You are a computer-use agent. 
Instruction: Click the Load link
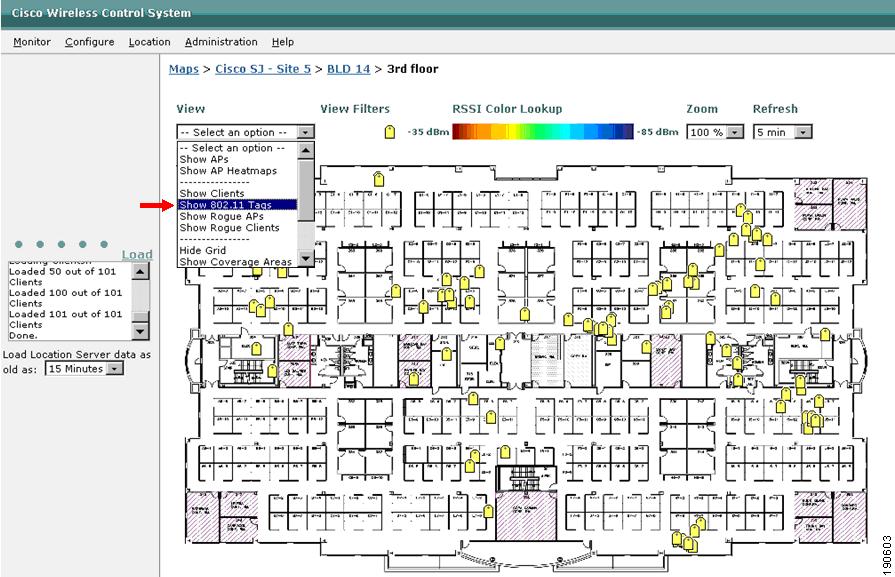point(137,255)
